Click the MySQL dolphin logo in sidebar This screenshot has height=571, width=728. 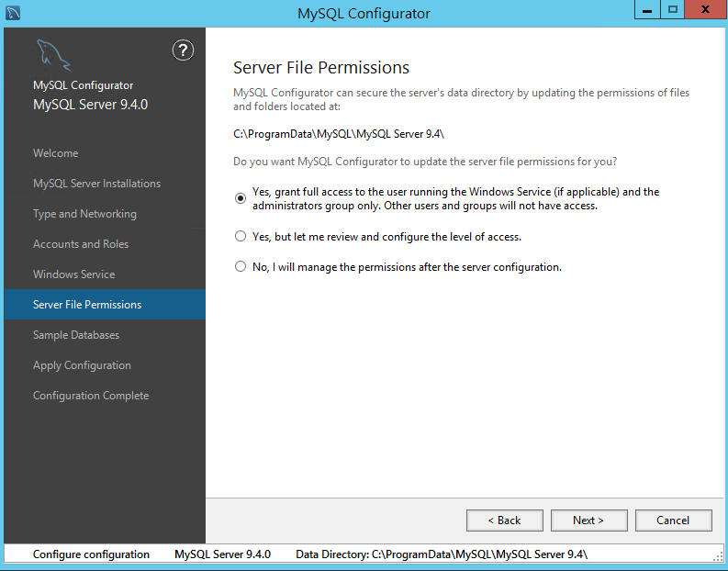[53, 55]
